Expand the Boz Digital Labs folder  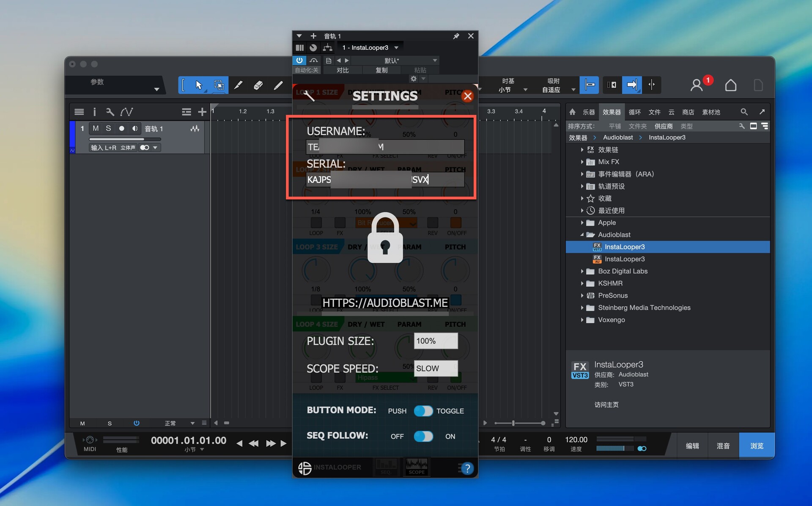point(582,271)
